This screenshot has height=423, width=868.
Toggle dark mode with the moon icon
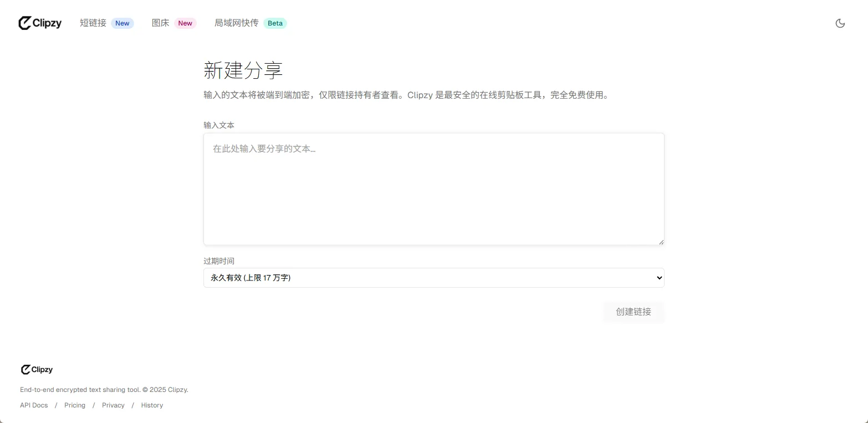pos(840,23)
